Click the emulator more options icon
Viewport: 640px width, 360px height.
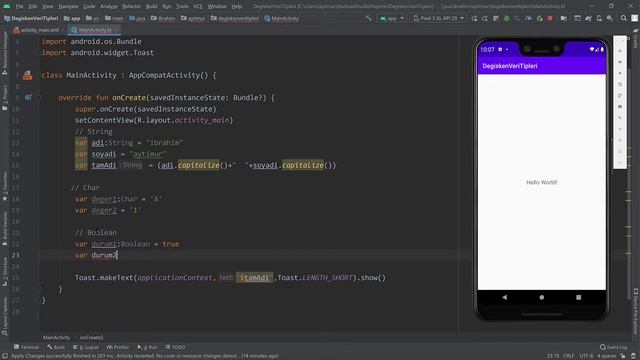click(620, 162)
